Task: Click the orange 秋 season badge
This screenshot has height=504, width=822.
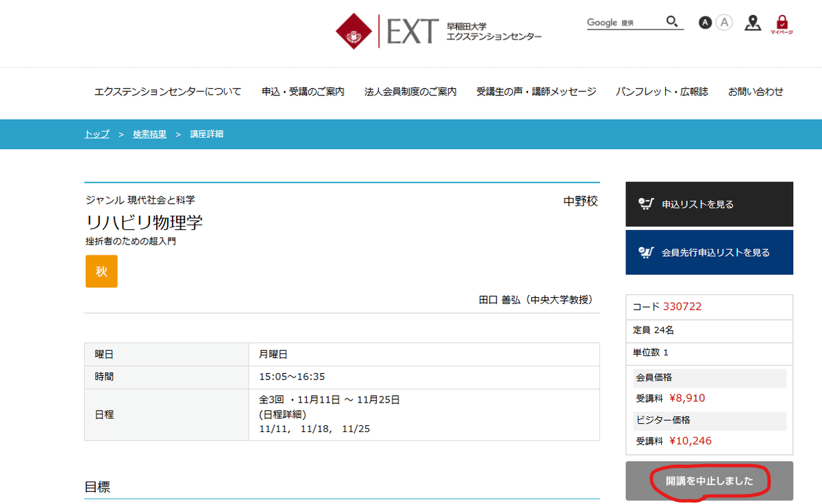Action: pos(101,271)
